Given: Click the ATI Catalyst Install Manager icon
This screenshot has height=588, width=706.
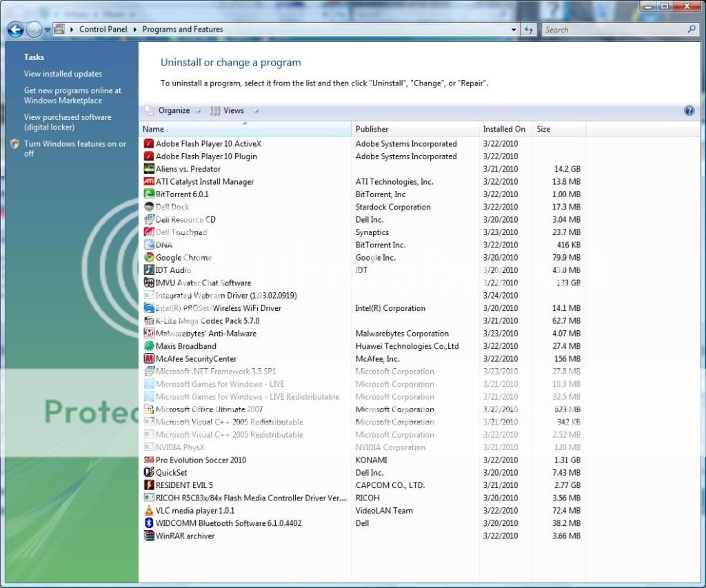Looking at the screenshot, I should 149,181.
